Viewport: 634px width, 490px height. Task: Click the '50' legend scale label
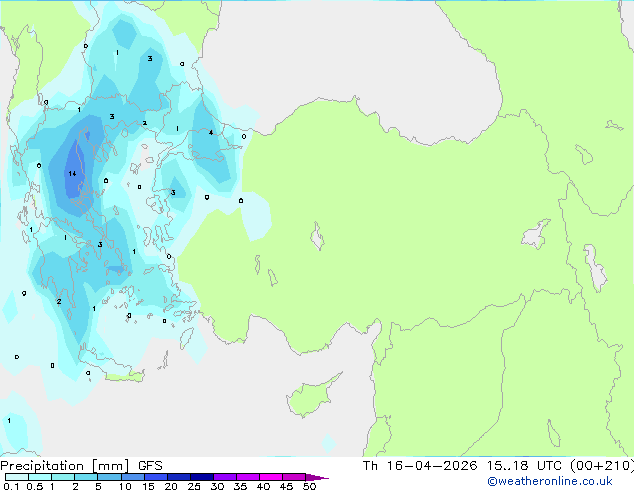[x=309, y=486]
